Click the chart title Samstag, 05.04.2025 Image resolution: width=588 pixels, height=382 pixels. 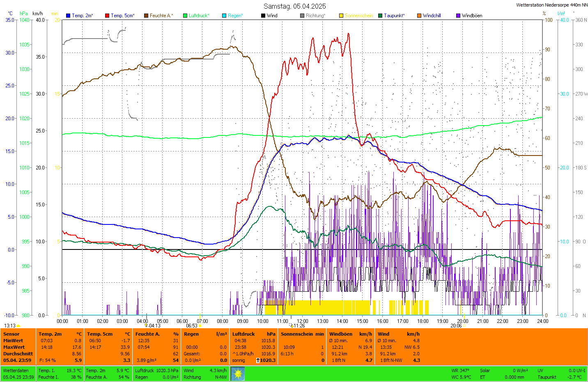pyautogui.click(x=294, y=6)
